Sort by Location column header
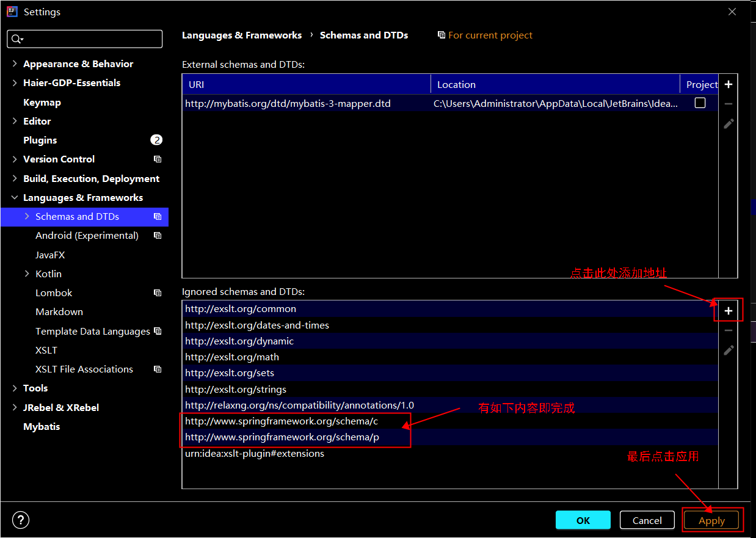Image resolution: width=756 pixels, height=538 pixels. coord(555,84)
